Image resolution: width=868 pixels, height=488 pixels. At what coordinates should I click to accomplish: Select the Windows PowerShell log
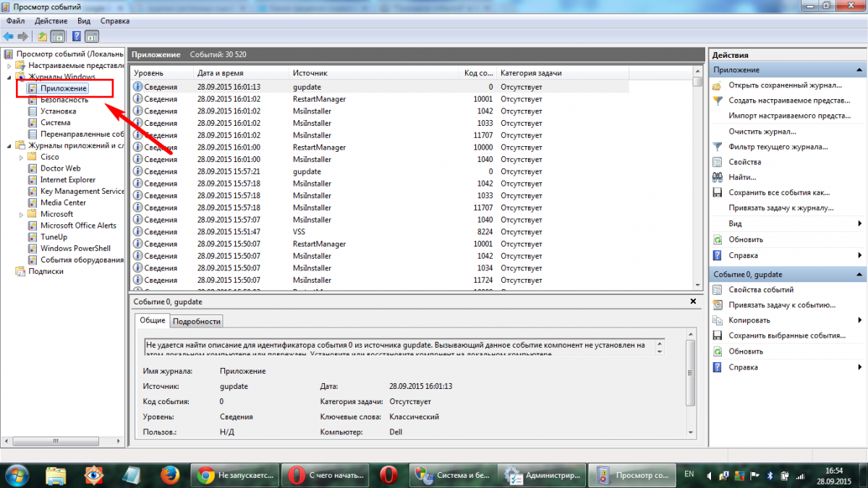[x=75, y=249]
